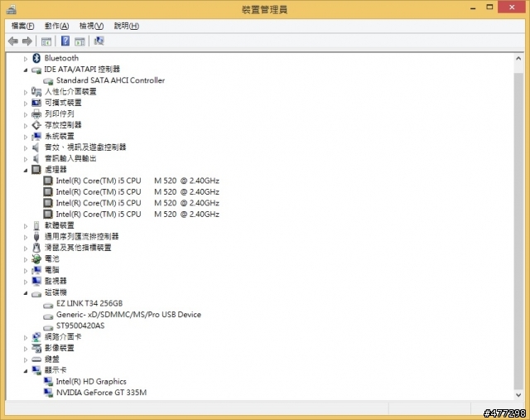Click the 存放控制器 category icon
This screenshot has width=530, height=420.
tap(36, 125)
